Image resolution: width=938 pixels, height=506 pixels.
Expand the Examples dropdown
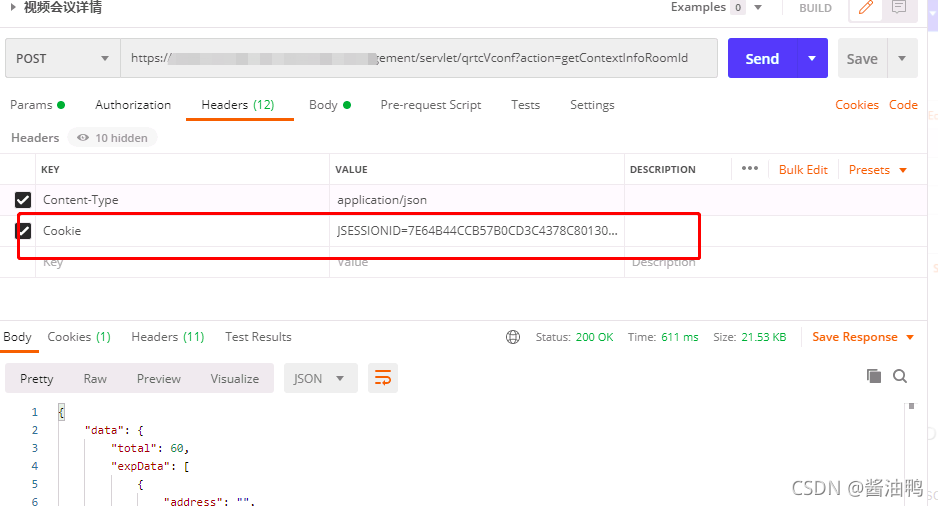pyautogui.click(x=758, y=7)
